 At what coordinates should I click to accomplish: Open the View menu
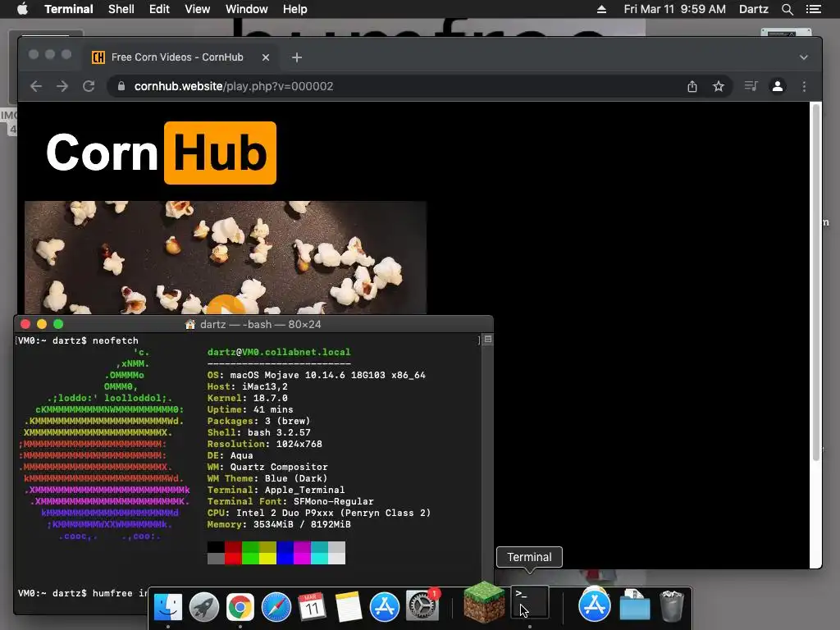click(197, 9)
